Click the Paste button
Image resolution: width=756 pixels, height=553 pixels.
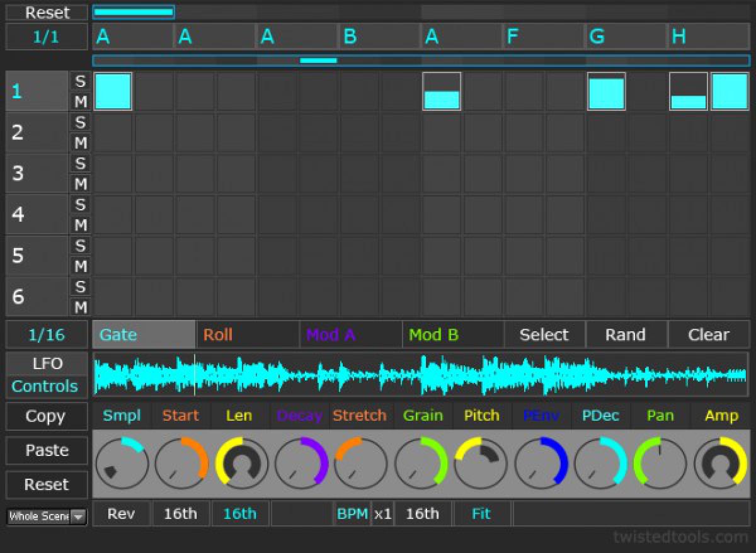coord(47,450)
